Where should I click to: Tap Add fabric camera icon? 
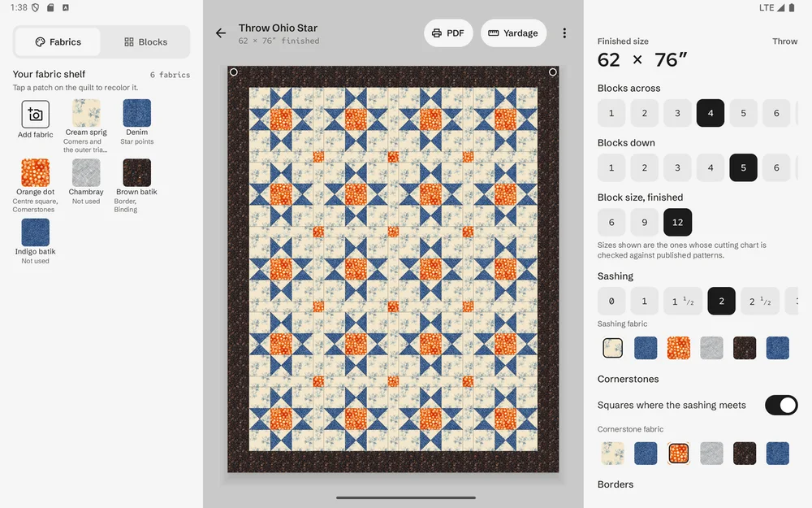35,114
